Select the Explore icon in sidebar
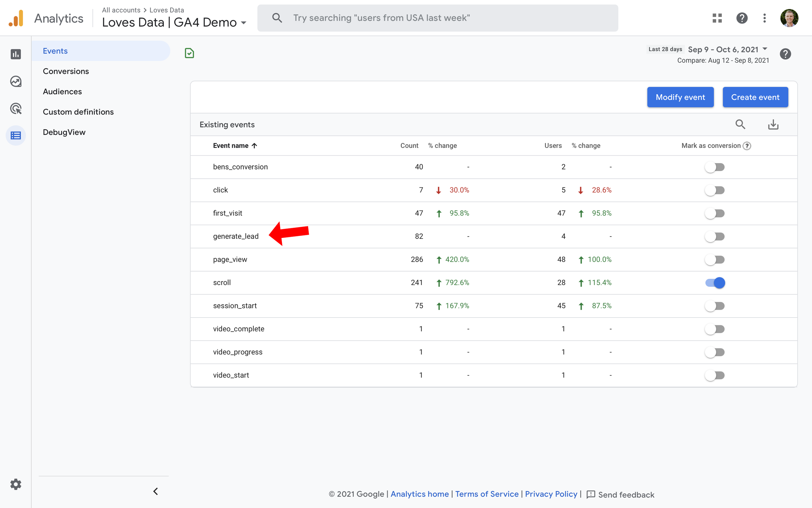This screenshot has width=812, height=508. 16,81
